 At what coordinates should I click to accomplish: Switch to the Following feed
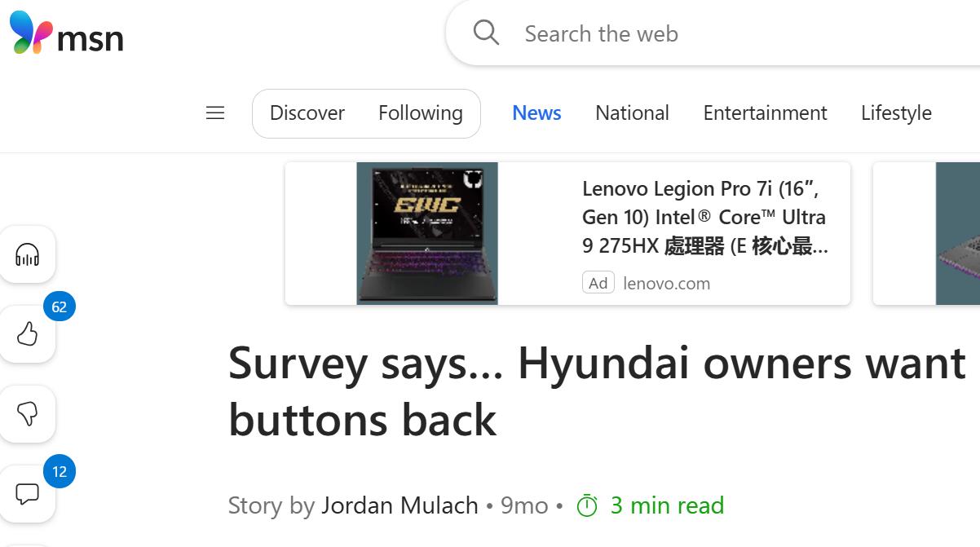click(x=421, y=113)
